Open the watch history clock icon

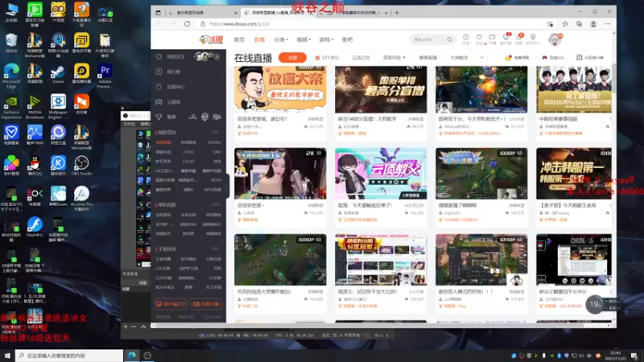click(x=466, y=39)
